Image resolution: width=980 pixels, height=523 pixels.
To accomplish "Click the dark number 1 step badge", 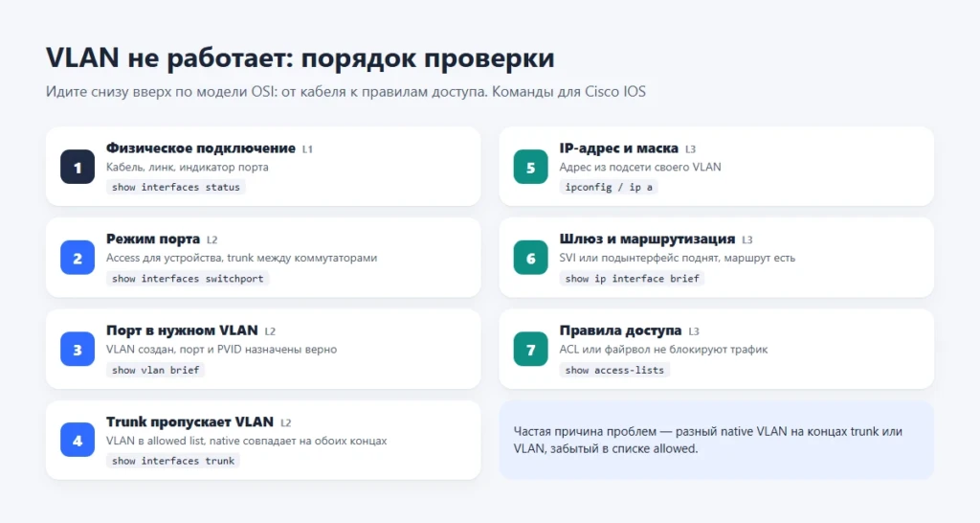I will pyautogui.click(x=78, y=167).
